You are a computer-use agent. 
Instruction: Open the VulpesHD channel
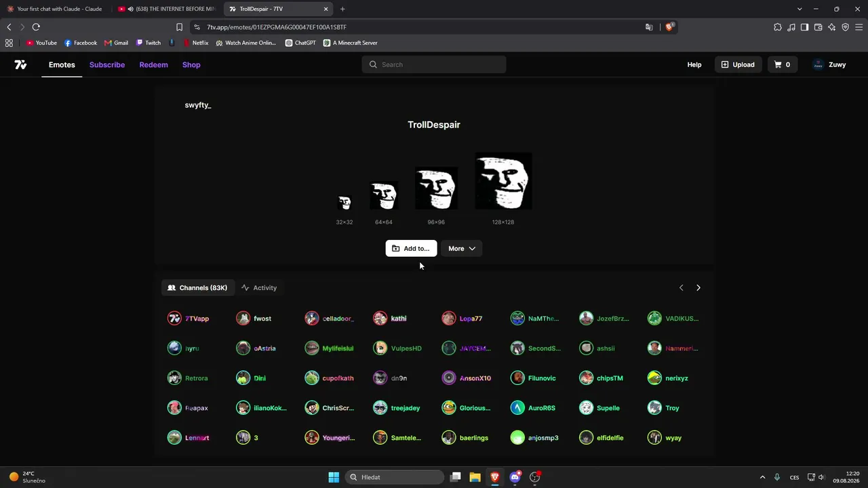point(397,348)
